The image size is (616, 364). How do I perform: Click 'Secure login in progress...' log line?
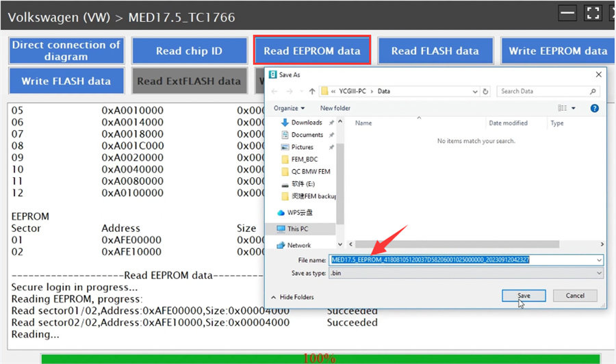[x=74, y=287]
